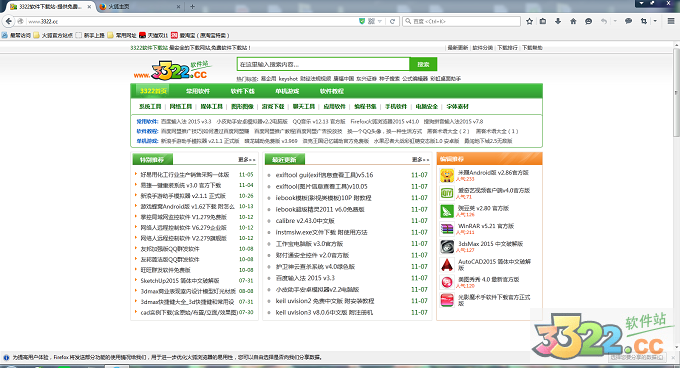Bookmark this page with the star icon
The height and width of the screenshot is (368, 680).
(529, 21)
